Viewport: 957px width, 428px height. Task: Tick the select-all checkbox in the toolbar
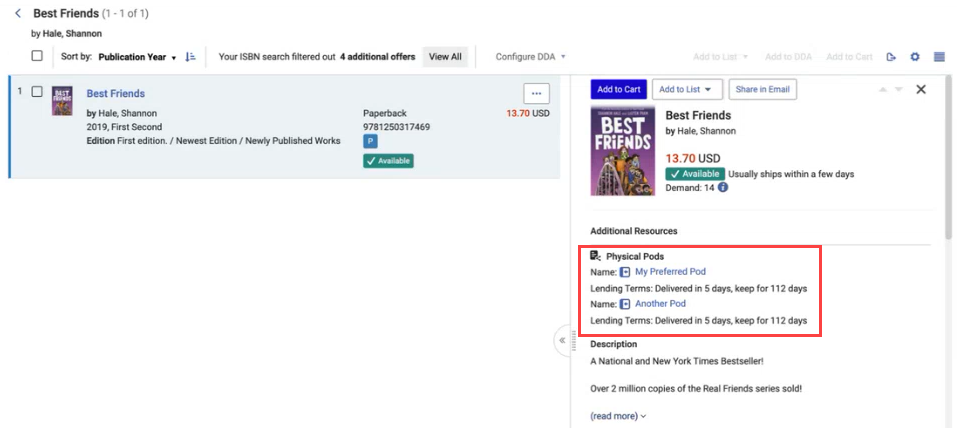(x=37, y=56)
